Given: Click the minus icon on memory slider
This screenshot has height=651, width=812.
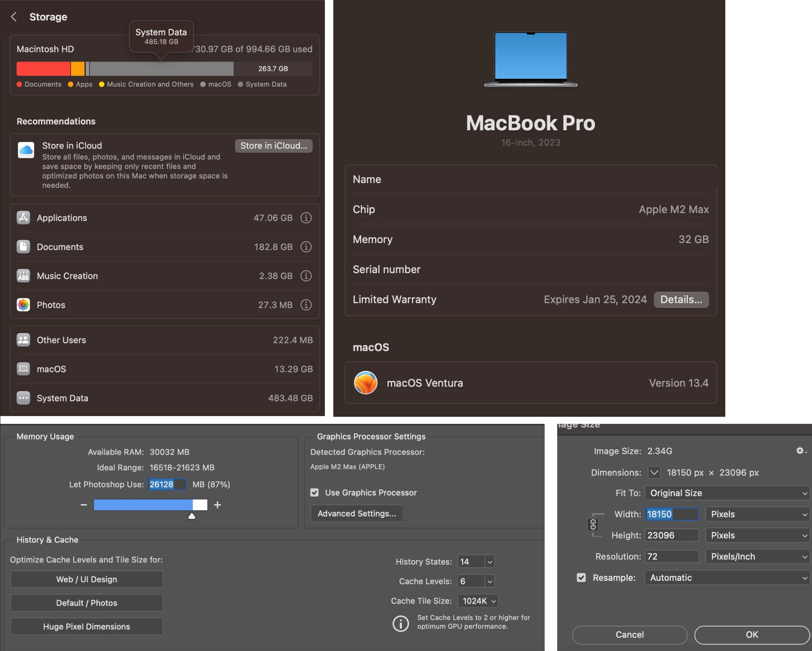Looking at the screenshot, I should pyautogui.click(x=84, y=505).
